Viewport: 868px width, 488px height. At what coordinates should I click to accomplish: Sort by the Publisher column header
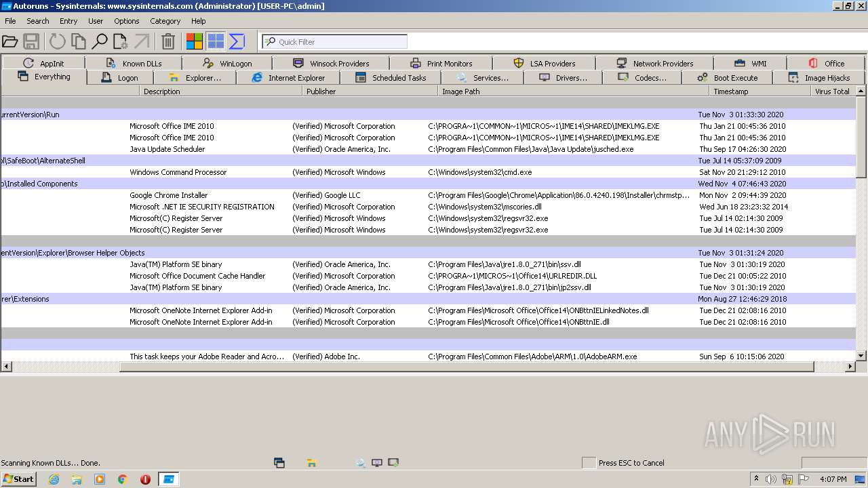coord(370,91)
